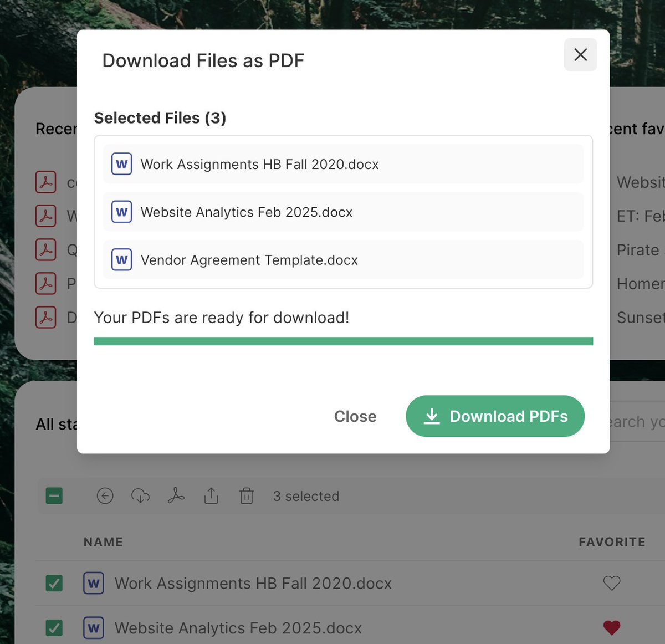Click the Selected Files (3) heading
The height and width of the screenshot is (644, 665).
point(160,117)
